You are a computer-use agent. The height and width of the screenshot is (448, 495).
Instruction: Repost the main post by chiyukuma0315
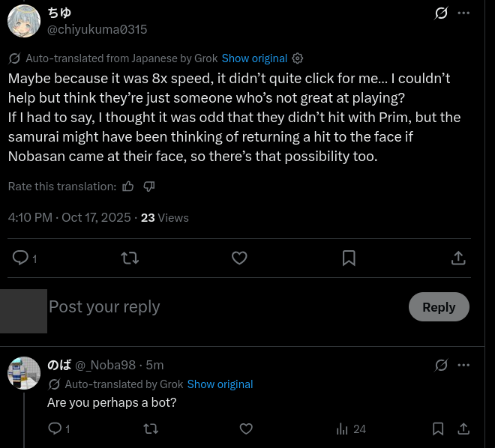pos(130,258)
